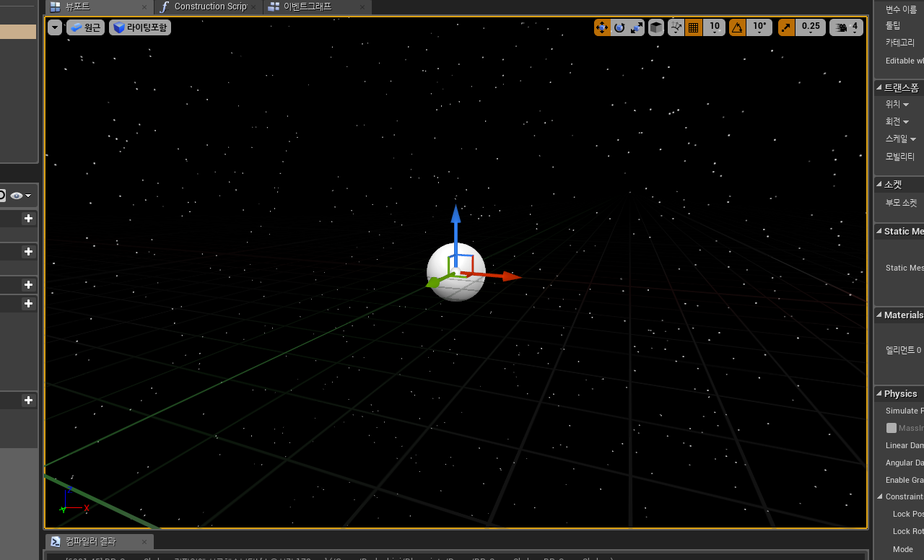
Task: Open rotation snap 10° dropdown
Action: point(759,27)
